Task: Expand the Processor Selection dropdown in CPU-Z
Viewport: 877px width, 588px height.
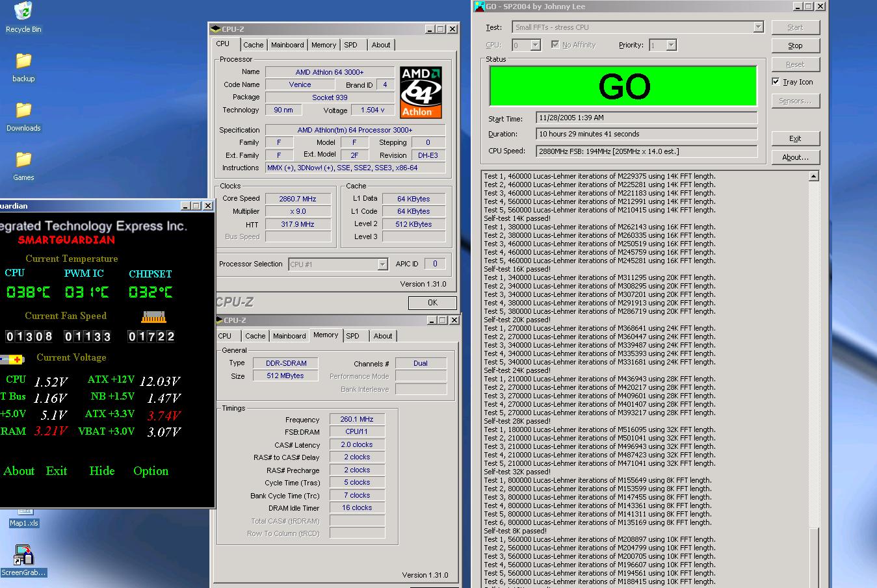Action: coord(382,264)
